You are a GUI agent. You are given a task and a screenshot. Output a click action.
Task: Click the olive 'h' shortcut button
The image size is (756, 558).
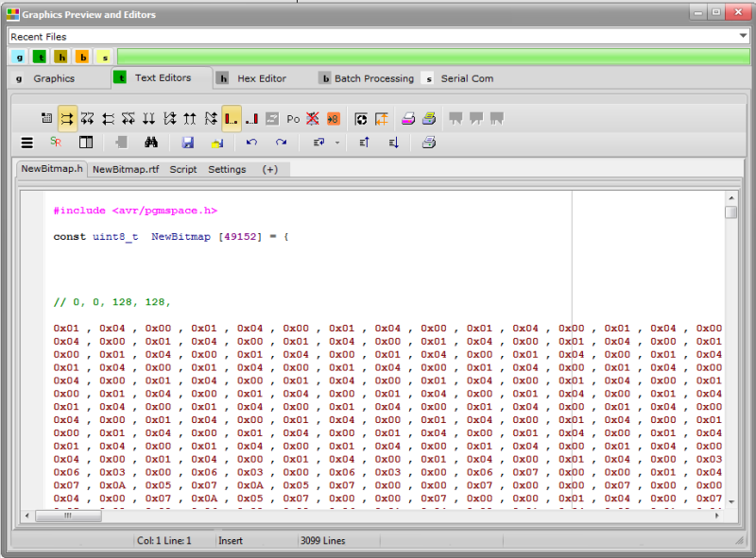[x=61, y=58]
